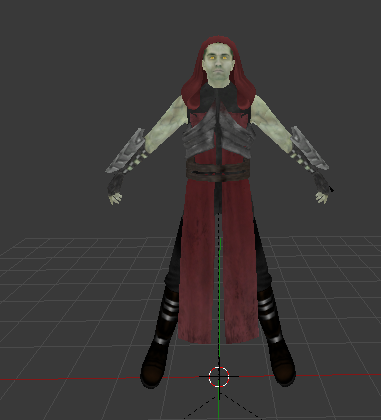
Task: Select the black boot on viewer's left
Action: point(157,358)
